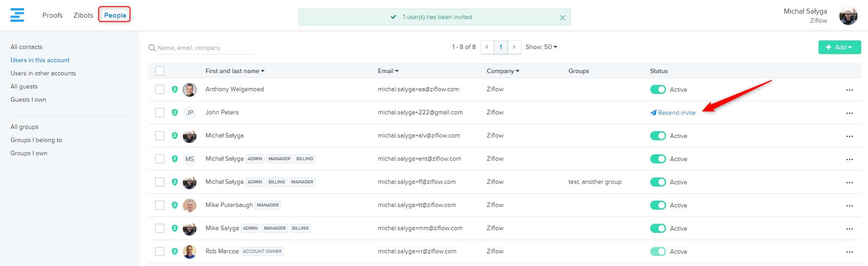Open the Add dropdown button
868x266 pixels.
[x=839, y=47]
